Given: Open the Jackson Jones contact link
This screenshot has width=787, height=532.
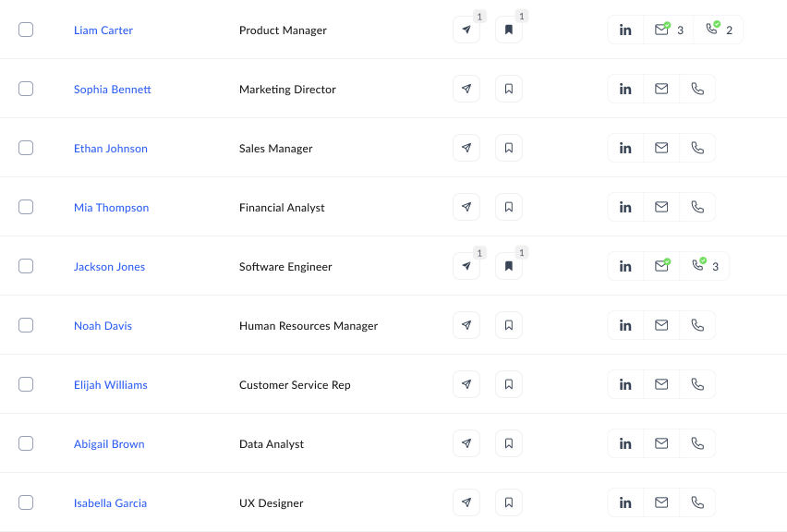Looking at the screenshot, I should 109,267.
